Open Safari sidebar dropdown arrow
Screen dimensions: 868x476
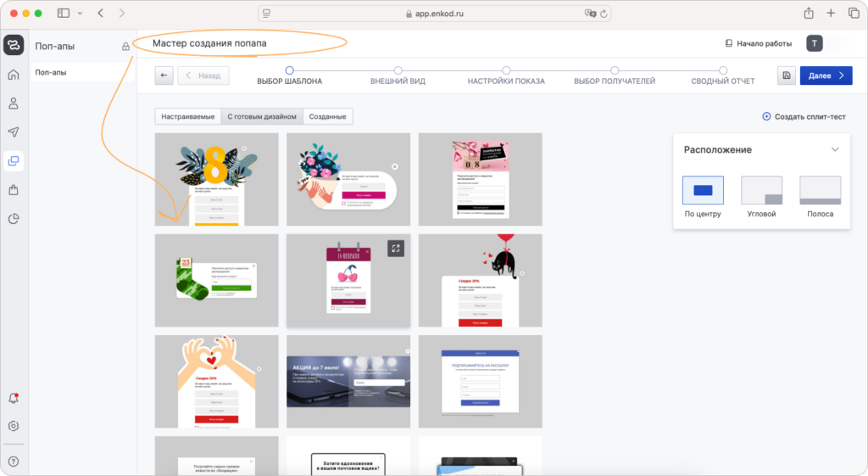pos(81,13)
